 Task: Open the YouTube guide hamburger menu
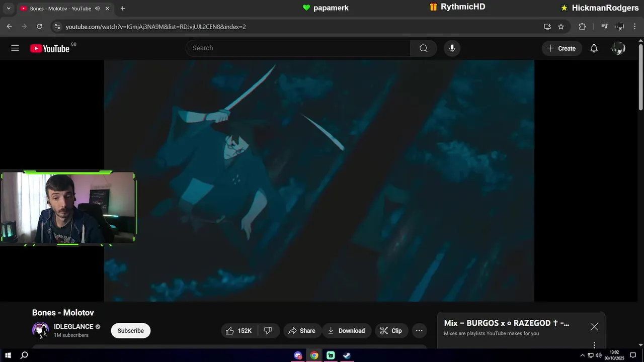point(15,48)
